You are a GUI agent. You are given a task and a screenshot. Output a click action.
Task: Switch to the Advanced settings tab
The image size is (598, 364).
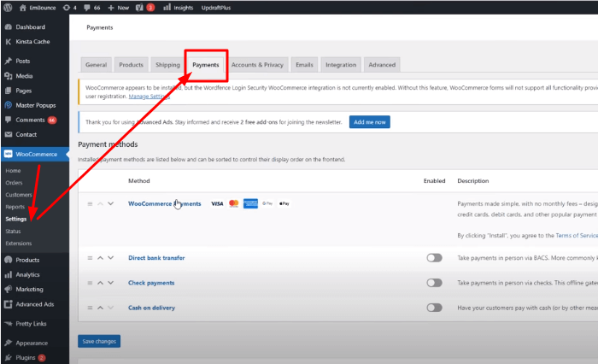coord(382,65)
